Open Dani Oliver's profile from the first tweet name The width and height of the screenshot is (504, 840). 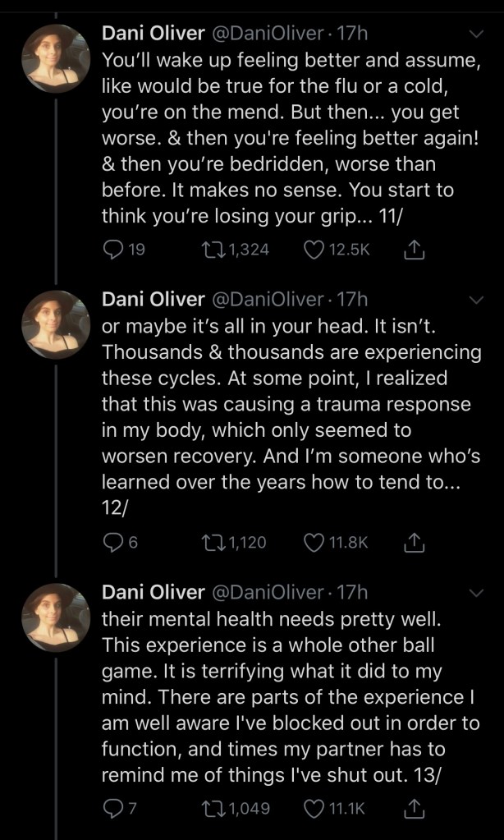pyautogui.click(x=153, y=34)
